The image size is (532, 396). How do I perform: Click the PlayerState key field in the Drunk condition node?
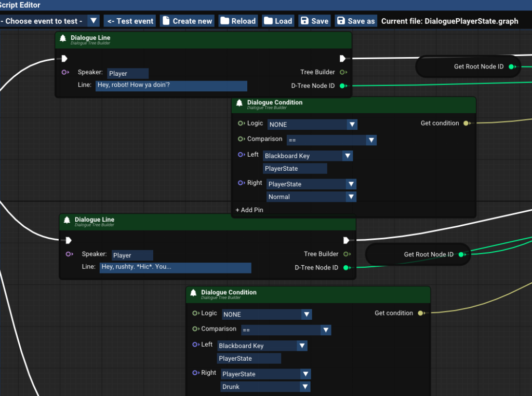tap(249, 359)
